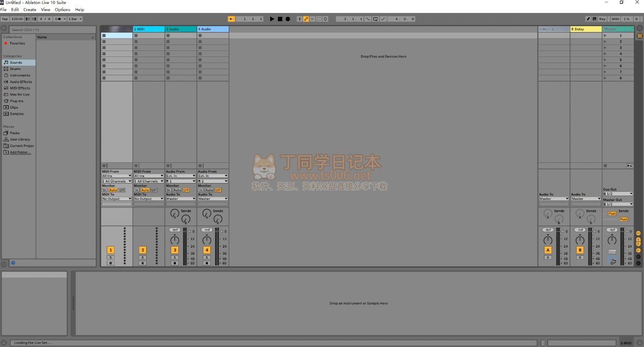Click Add Folder link in Places
The width and height of the screenshot is (644, 347).
20,153
